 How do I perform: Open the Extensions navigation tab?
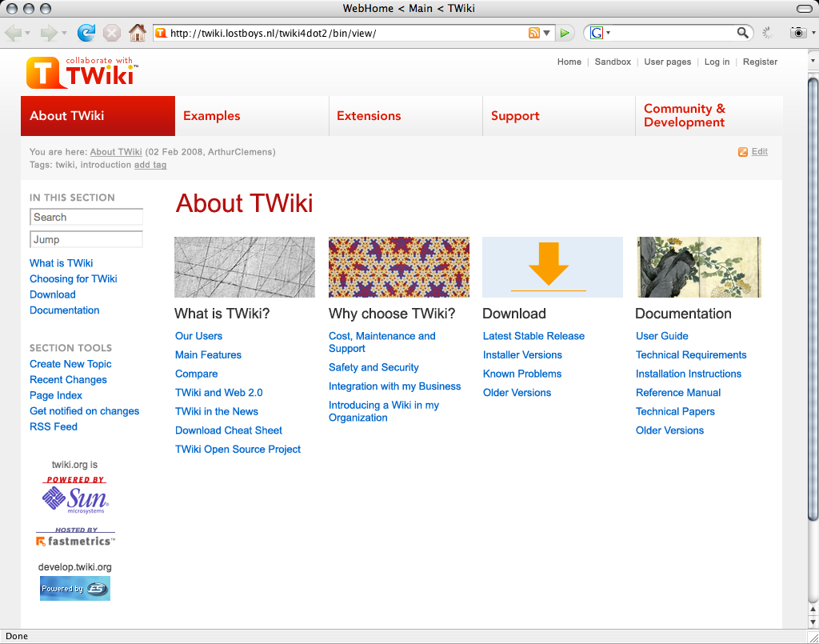point(369,116)
